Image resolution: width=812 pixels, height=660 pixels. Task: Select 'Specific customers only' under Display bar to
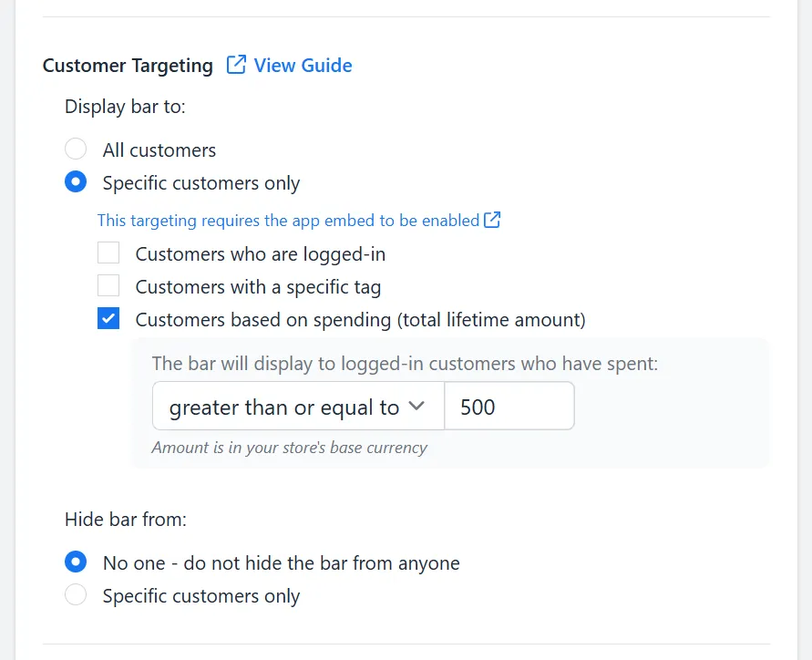point(76,181)
